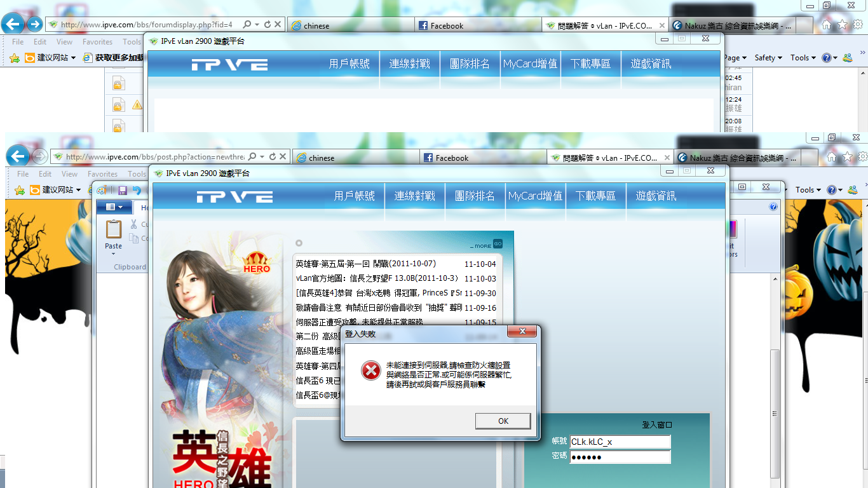Refresh the page in the upper browser
868x488 pixels.
pyautogui.click(x=268, y=25)
